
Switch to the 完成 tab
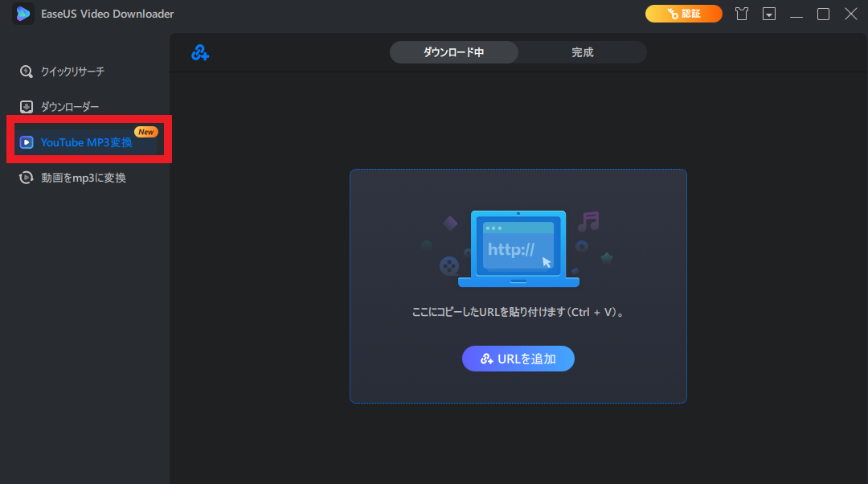tap(583, 52)
